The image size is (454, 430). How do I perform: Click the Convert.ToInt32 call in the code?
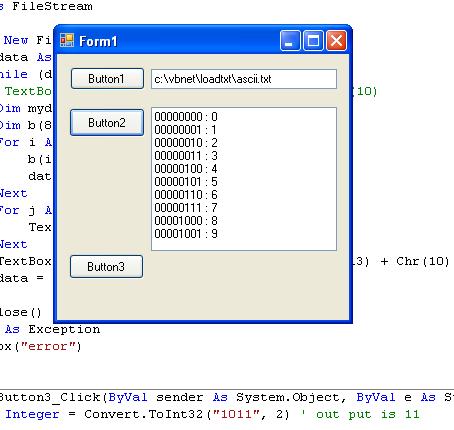(x=143, y=414)
